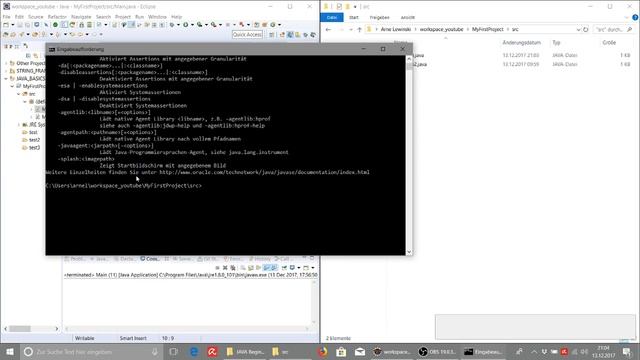Click the scroll-up arrow in command prompt
This screenshot has height=360, width=640.
[409, 59]
